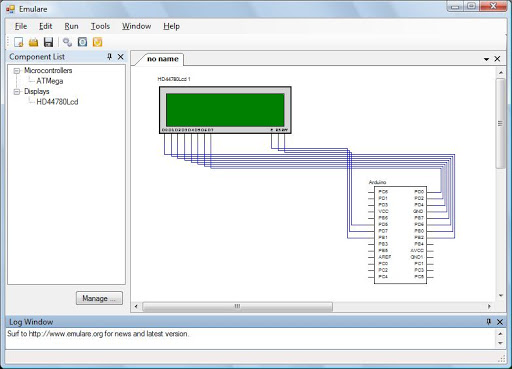The image size is (512, 369).
Task: Open the Window menu
Action: pyautogui.click(x=136, y=26)
